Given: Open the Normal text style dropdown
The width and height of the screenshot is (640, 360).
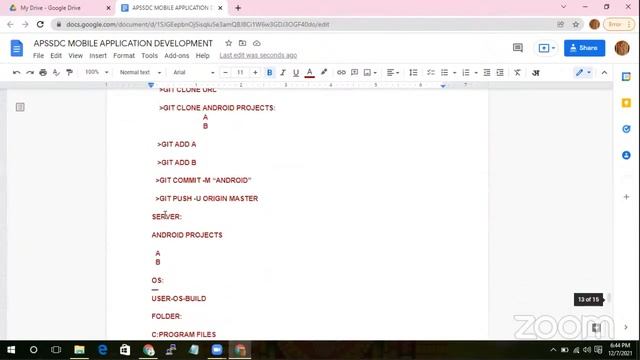Looking at the screenshot, I should click(x=140, y=72).
